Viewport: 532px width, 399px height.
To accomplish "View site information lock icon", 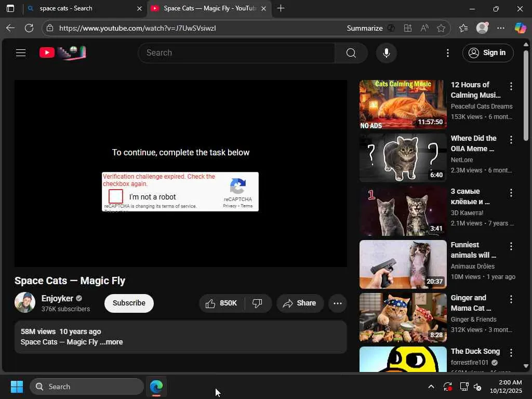I will tap(50, 28).
